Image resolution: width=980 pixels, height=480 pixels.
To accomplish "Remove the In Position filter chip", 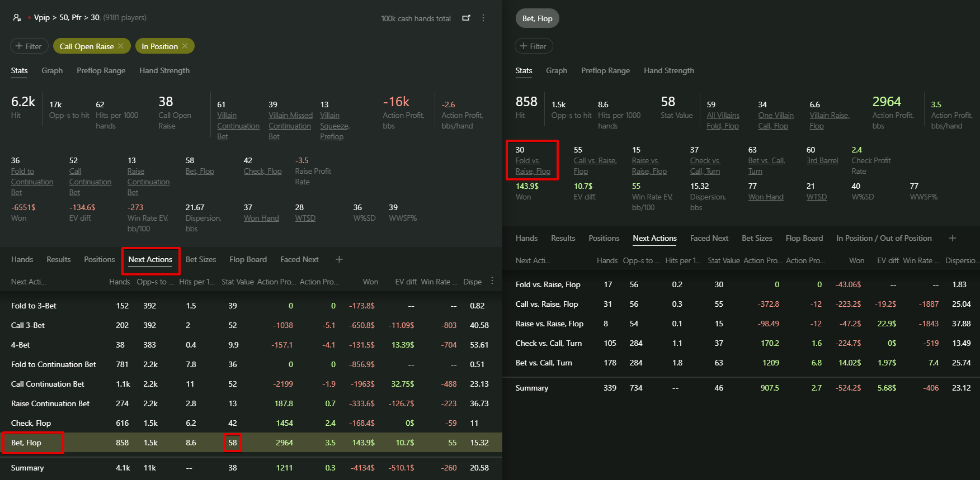I will [x=185, y=46].
